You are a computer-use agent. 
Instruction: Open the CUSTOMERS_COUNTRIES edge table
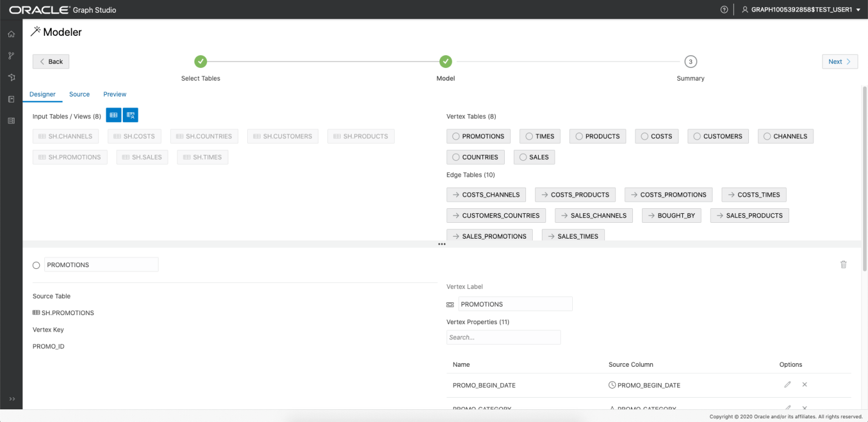pos(496,216)
